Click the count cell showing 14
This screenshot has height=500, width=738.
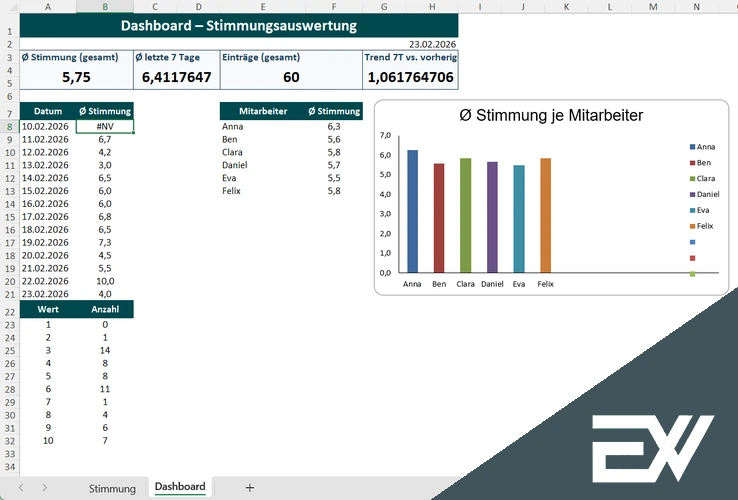105,350
